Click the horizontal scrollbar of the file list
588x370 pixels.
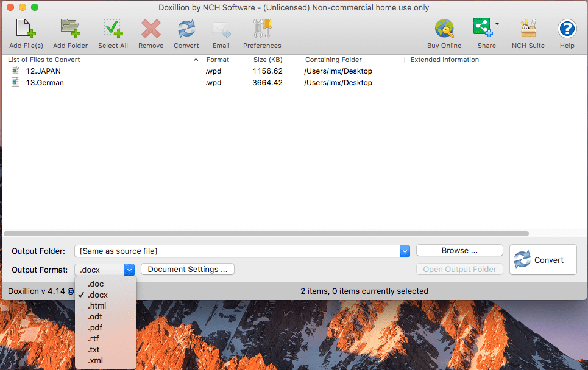pos(266,234)
